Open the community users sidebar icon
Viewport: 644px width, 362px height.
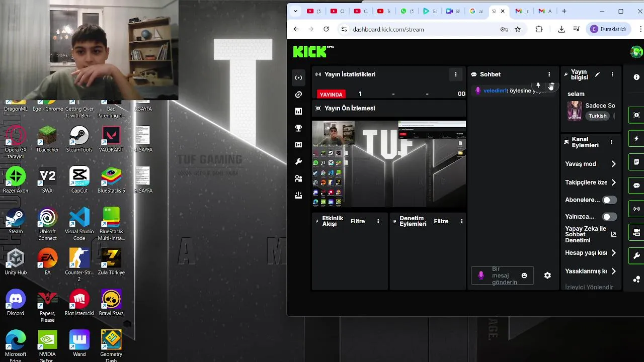click(298, 178)
